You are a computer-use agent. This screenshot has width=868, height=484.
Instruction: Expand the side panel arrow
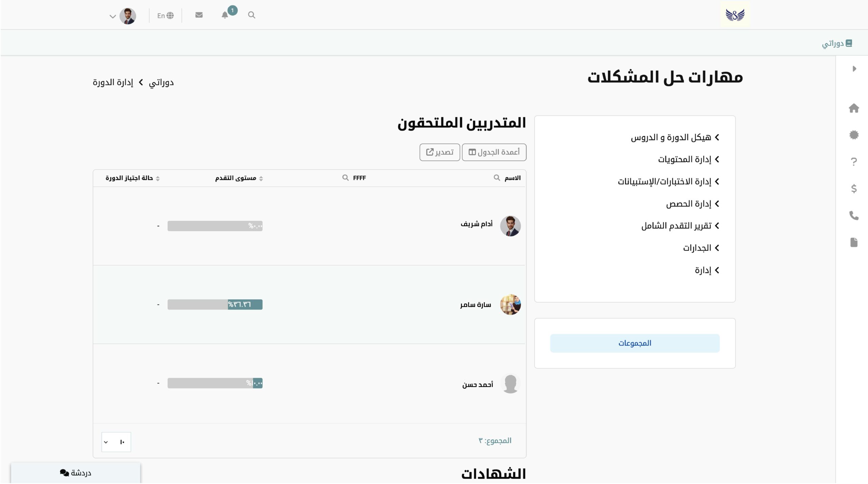point(854,69)
